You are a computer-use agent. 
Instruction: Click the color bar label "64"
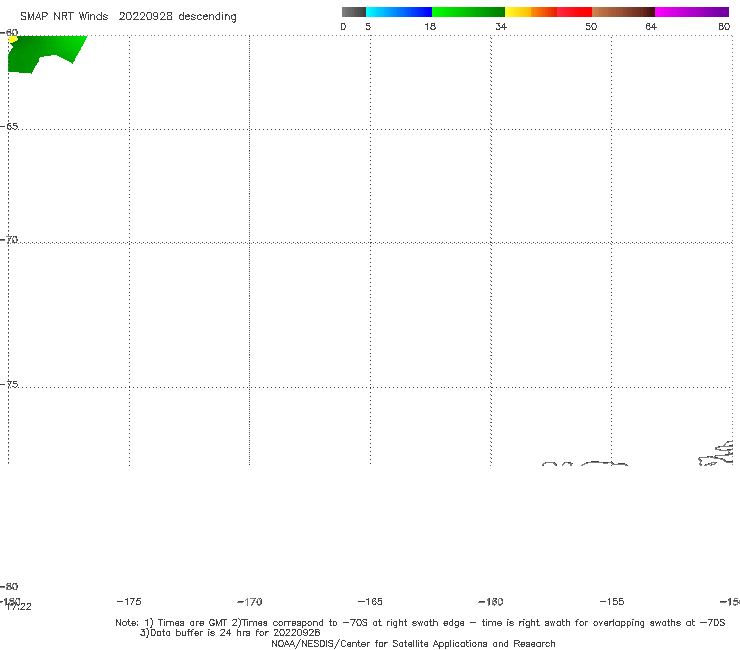coord(651,26)
